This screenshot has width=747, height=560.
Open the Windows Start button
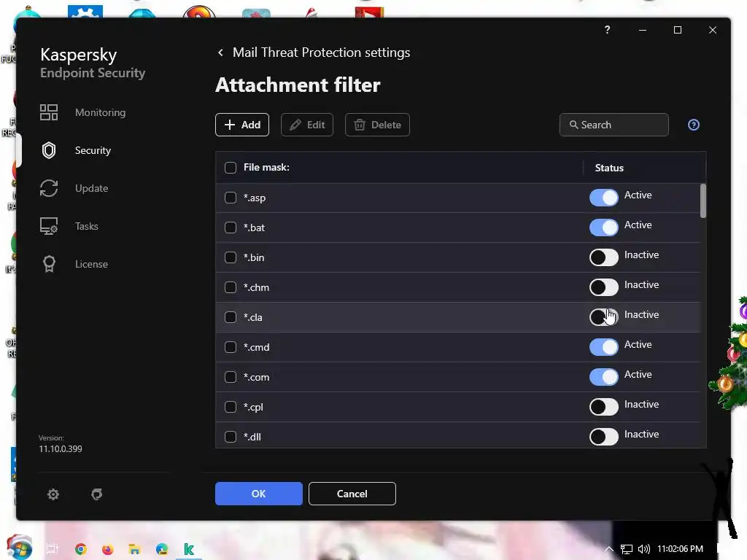[20, 548]
